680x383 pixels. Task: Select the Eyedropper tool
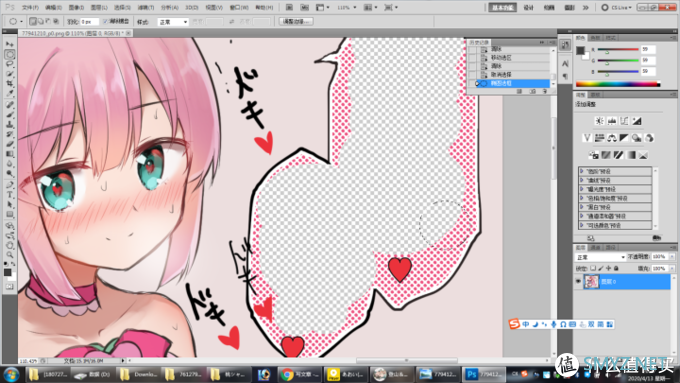[10, 93]
